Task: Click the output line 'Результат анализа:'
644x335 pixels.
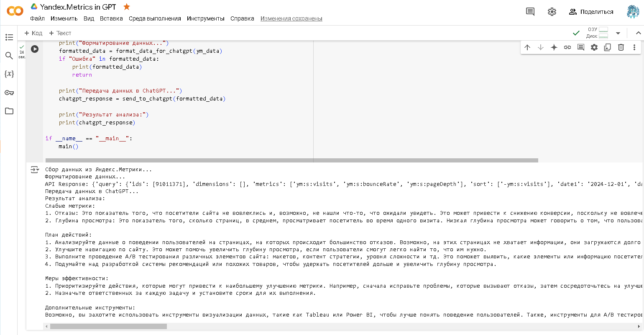Action: point(75,198)
